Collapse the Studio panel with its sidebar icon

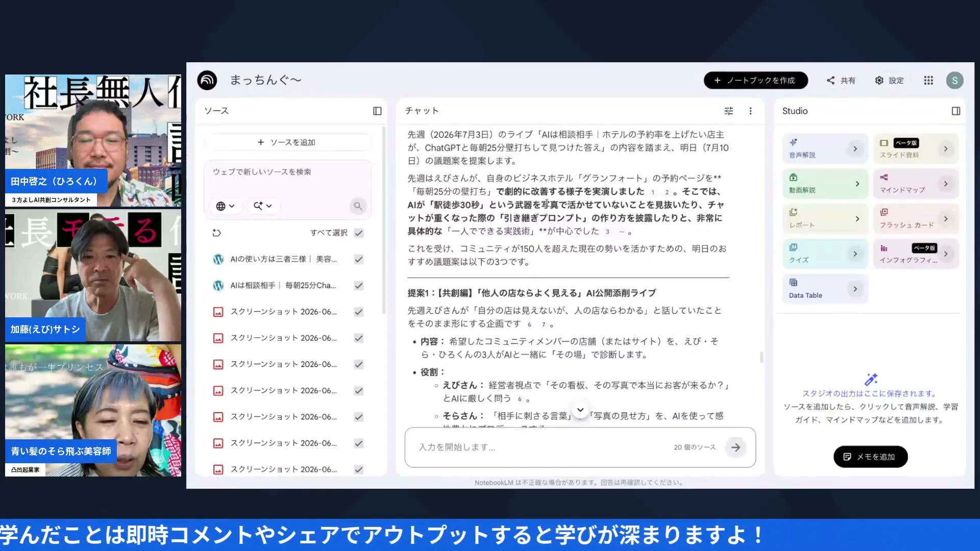(x=956, y=111)
